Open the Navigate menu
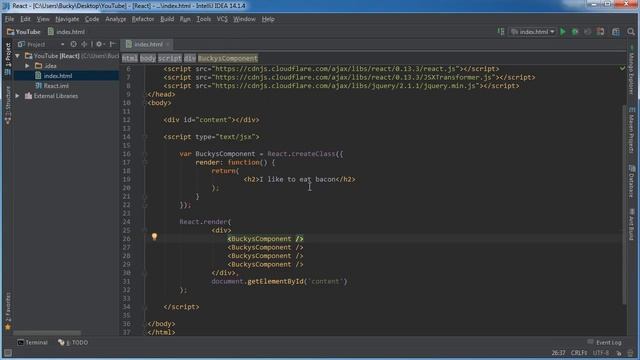640x360 pixels. (67, 19)
